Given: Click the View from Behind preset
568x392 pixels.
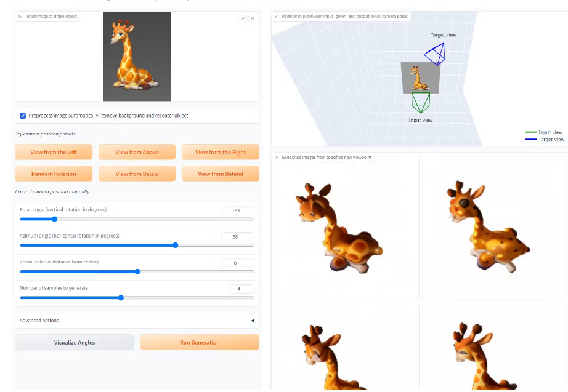Looking at the screenshot, I should point(221,173).
